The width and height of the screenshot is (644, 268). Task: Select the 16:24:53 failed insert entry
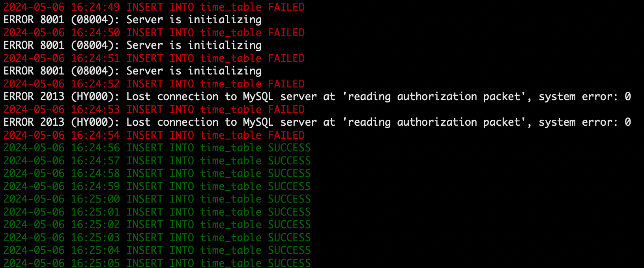154,110
